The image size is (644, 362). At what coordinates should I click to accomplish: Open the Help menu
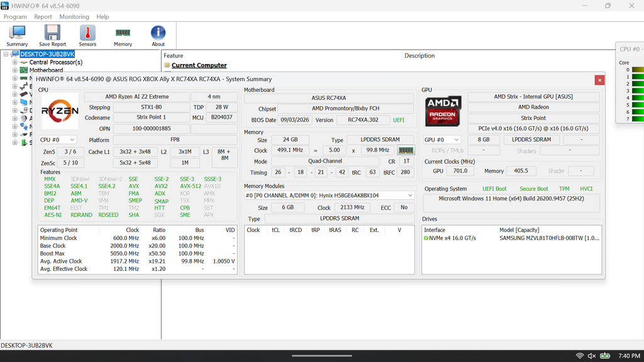103,17
